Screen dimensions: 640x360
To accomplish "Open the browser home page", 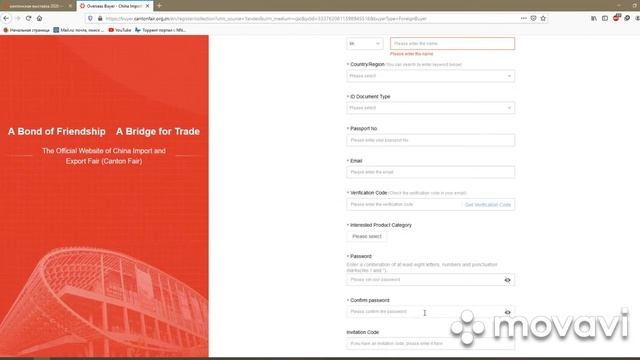I will 40,18.
